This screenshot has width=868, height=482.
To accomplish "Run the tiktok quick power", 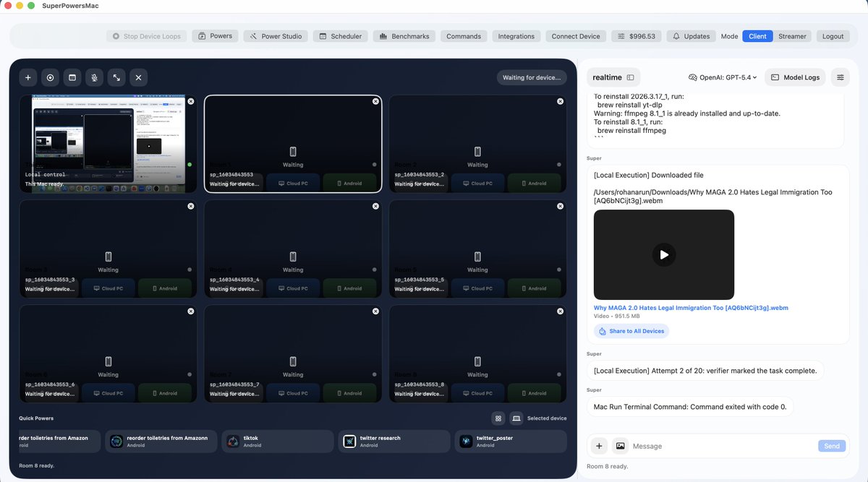I will pyautogui.click(x=277, y=442).
